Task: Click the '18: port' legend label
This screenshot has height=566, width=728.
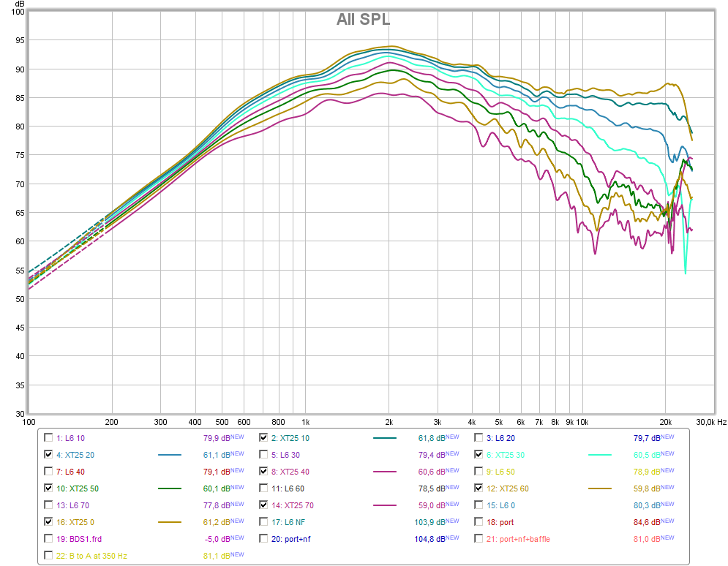Action: pyautogui.click(x=500, y=522)
